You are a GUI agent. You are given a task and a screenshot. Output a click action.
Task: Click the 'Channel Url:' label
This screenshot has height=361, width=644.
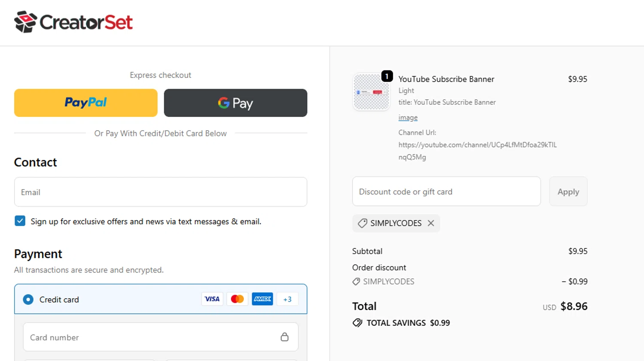pos(417,133)
